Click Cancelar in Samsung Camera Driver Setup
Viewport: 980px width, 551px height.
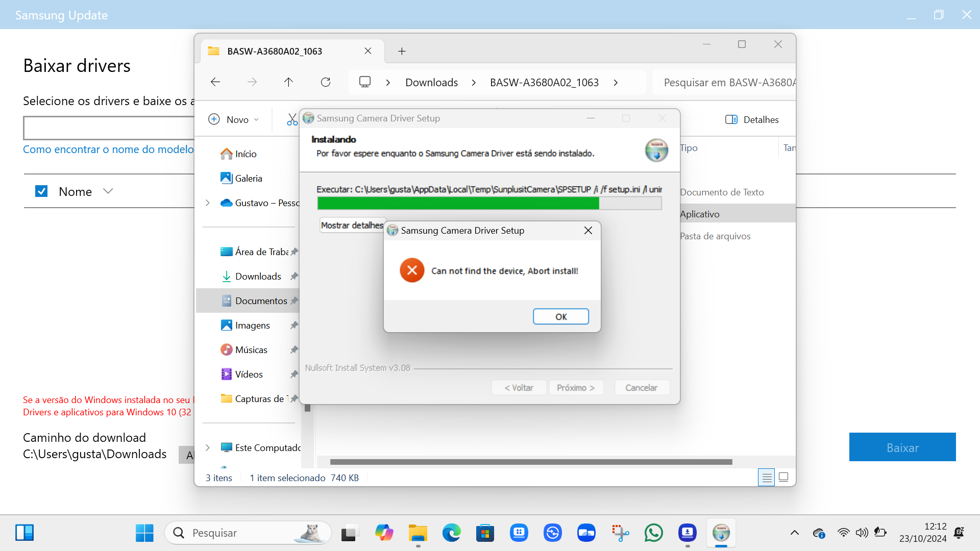point(641,388)
